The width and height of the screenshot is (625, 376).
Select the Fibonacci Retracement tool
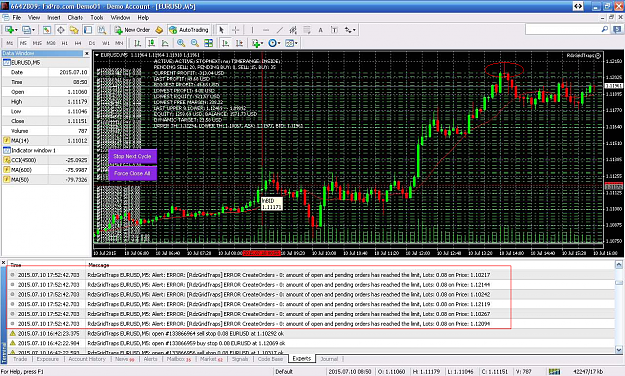(x=307, y=30)
